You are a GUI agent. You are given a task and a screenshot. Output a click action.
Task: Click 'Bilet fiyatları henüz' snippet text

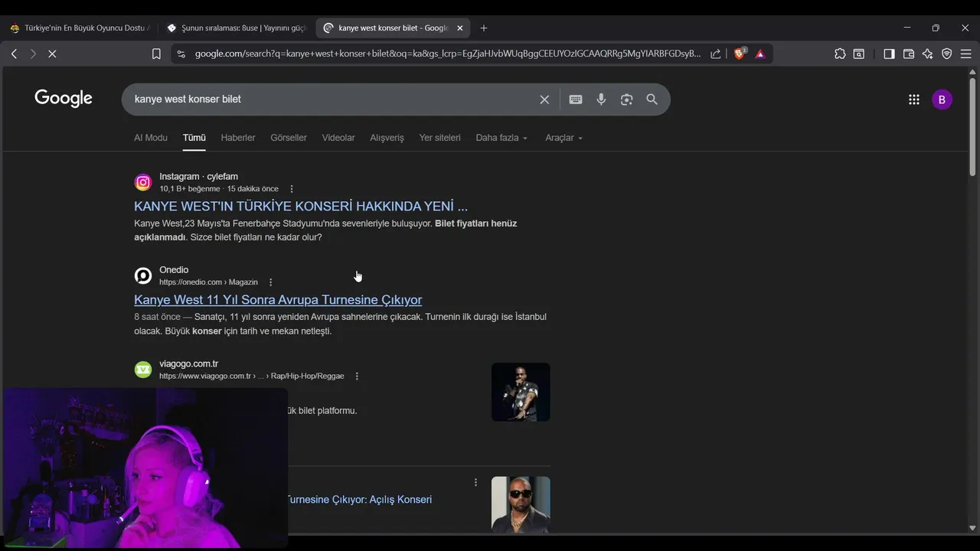tap(475, 223)
